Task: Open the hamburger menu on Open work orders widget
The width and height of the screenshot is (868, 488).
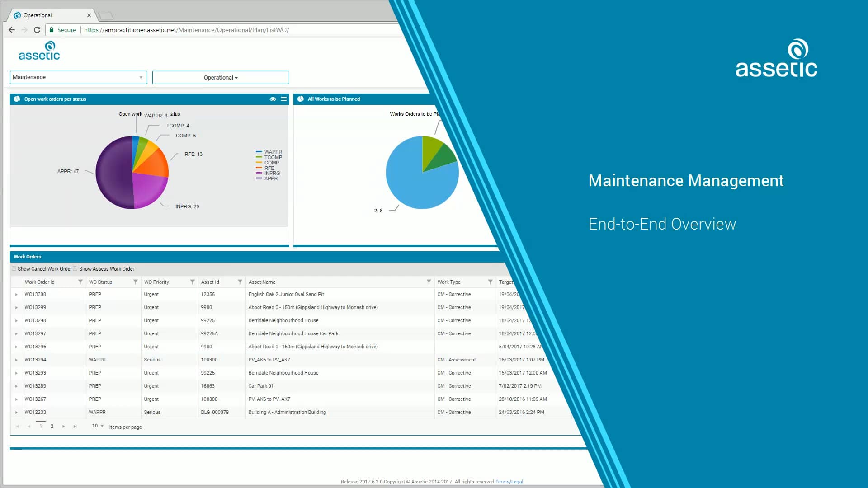Action: [x=284, y=99]
